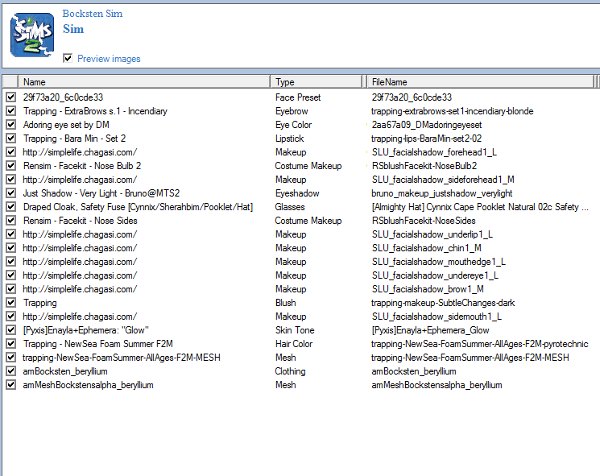
Task: Select file trapping-lips-BaraMin-set2-02
Action: (426, 139)
